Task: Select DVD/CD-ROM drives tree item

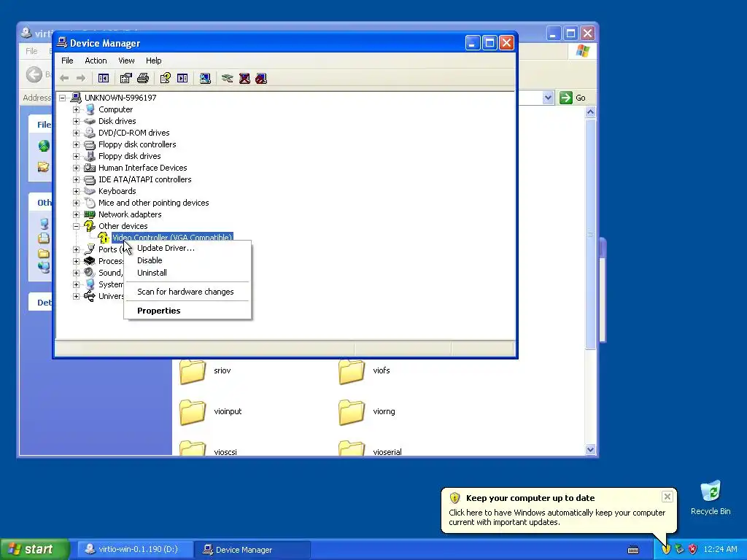Action: click(x=134, y=133)
